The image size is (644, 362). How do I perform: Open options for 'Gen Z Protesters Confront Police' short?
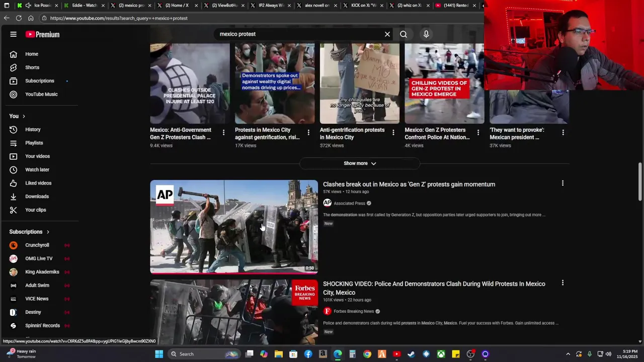pos(478,132)
